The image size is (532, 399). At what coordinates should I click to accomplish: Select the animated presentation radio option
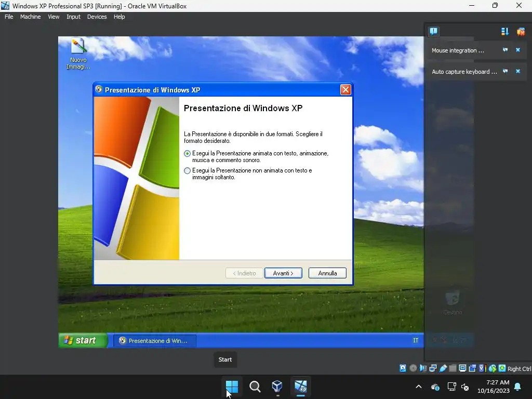pyautogui.click(x=187, y=153)
